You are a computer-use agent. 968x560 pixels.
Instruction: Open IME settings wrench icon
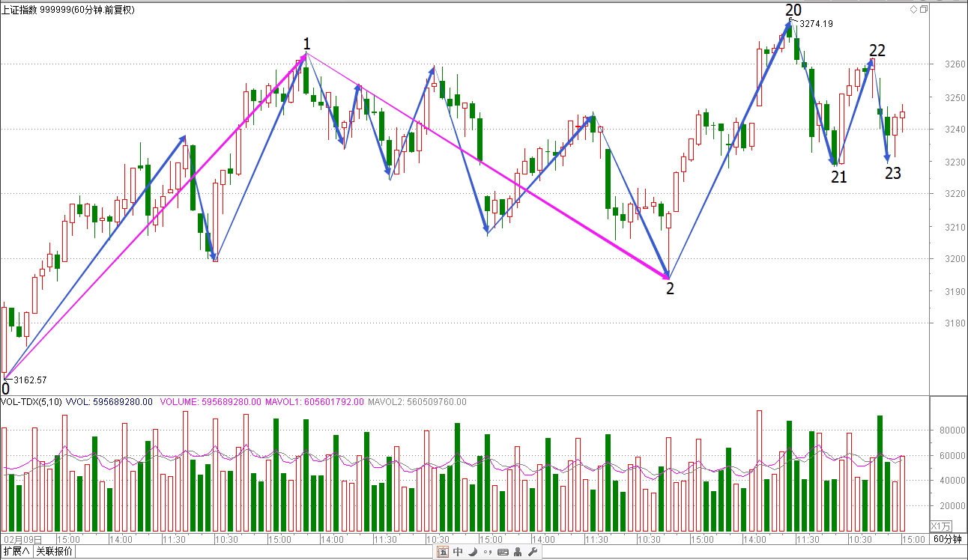(x=533, y=553)
